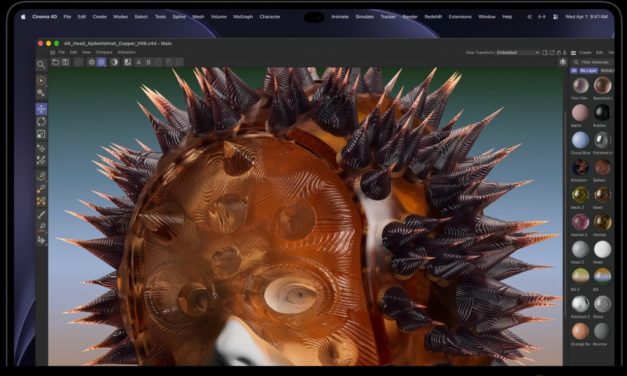Select the Cloud Blue material sphere

pyautogui.click(x=580, y=140)
